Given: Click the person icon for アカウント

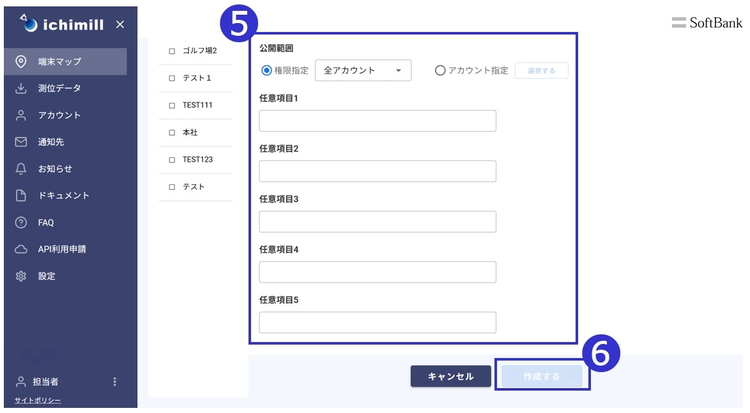Looking at the screenshot, I should click(21, 115).
